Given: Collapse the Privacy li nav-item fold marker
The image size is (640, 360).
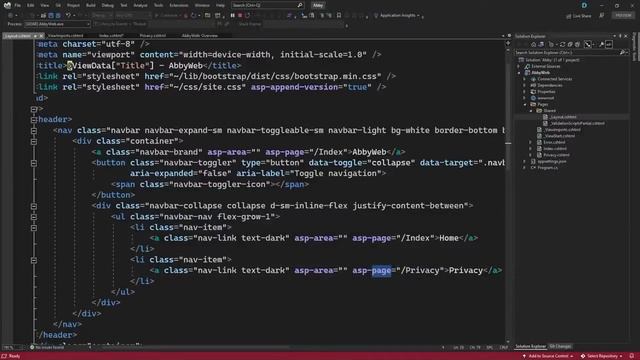Looking at the screenshot, I should coord(34,260).
